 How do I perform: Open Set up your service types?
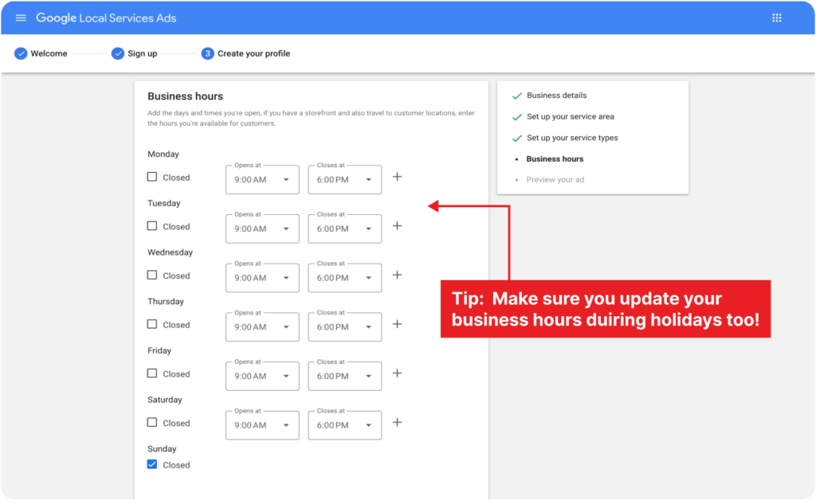pos(572,138)
